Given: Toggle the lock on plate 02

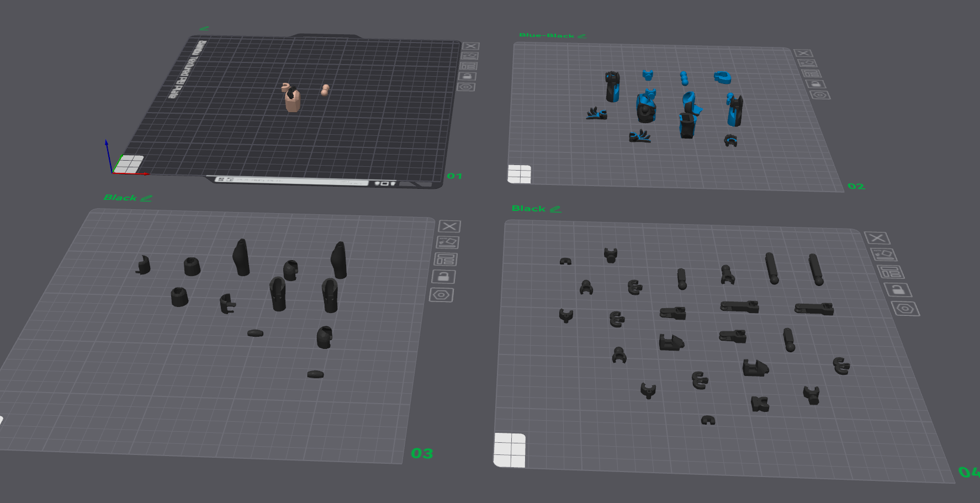Looking at the screenshot, I should [816, 84].
